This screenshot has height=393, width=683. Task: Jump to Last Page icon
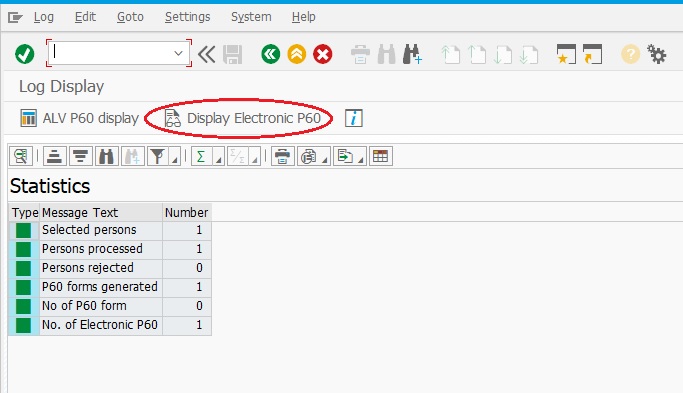(x=529, y=54)
